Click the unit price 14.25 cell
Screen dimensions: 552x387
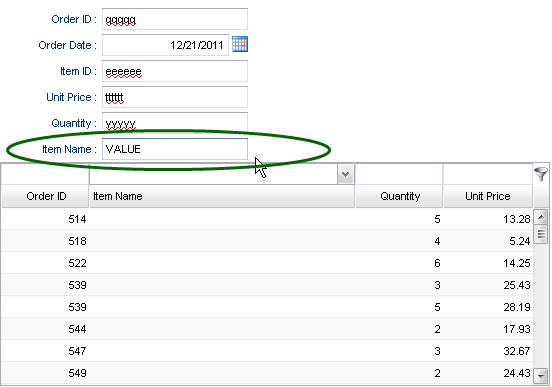tap(488, 263)
